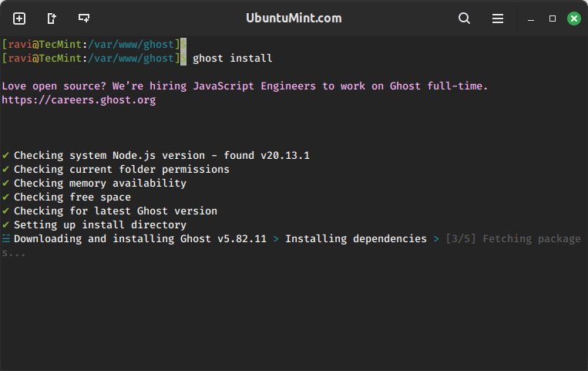Click the 'ghost install' command text
The height and width of the screenshot is (371, 588).
click(x=233, y=59)
